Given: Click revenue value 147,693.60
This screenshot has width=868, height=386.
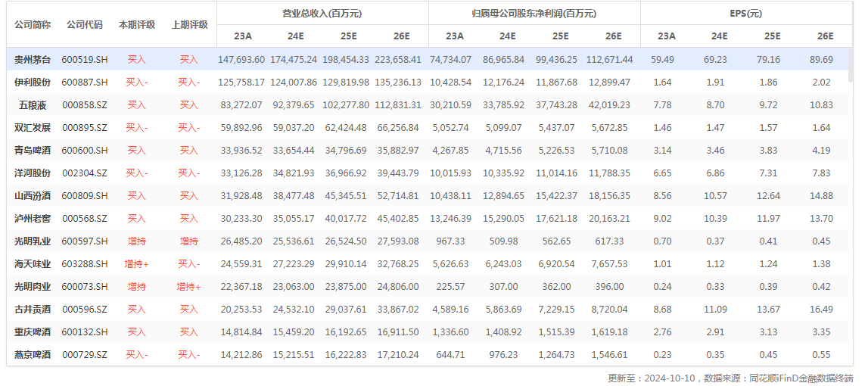Looking at the screenshot, I should (x=241, y=59).
